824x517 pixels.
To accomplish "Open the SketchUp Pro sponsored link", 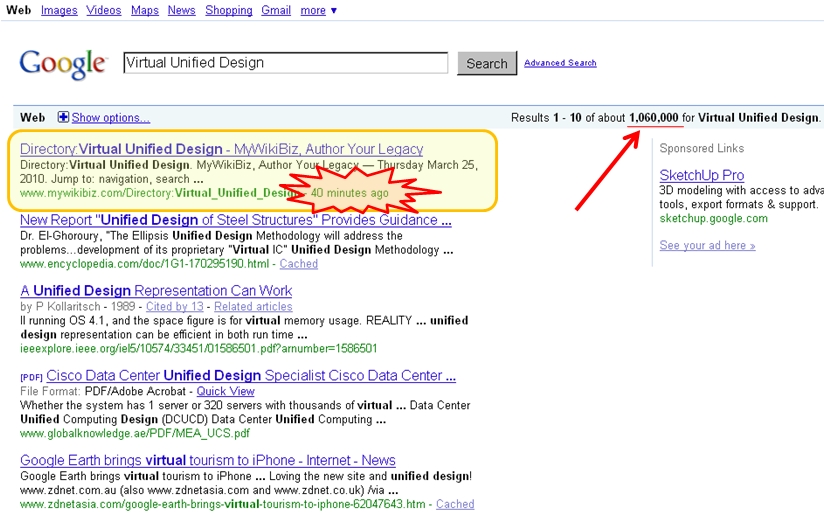I will click(702, 176).
